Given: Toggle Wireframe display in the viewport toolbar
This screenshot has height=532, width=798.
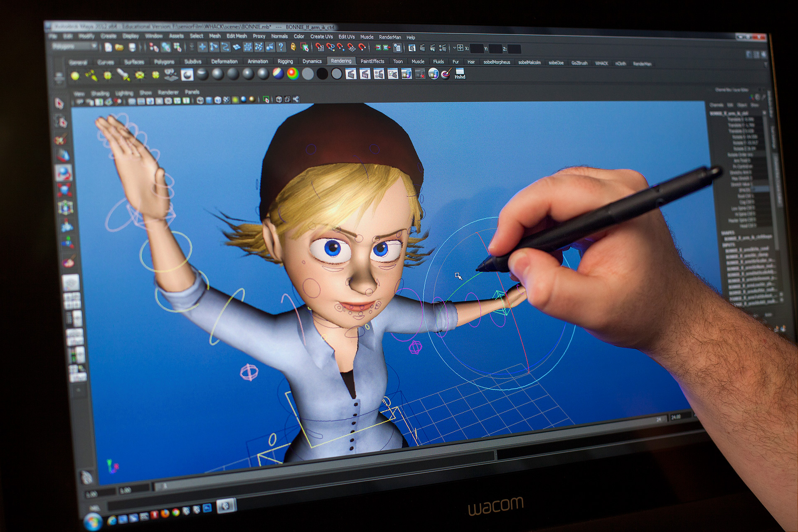Looking at the screenshot, I should tap(200, 100).
